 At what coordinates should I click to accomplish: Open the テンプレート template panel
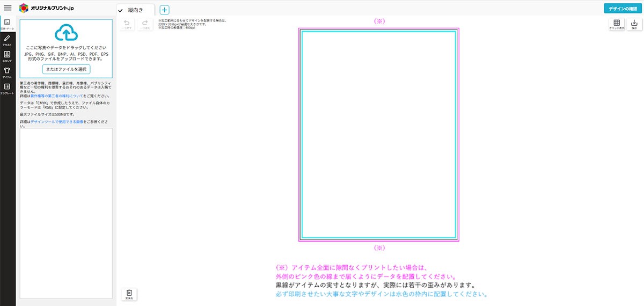point(7,89)
